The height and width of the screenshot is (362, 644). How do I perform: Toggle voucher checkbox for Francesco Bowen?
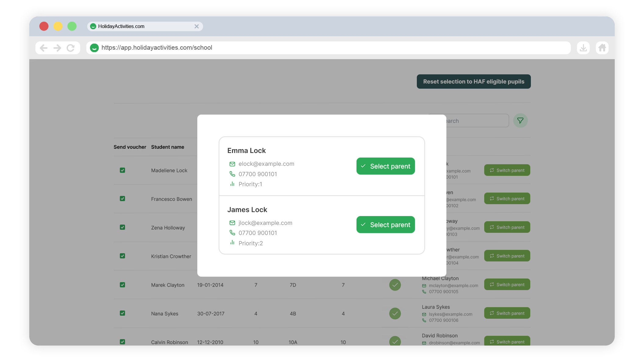pyautogui.click(x=122, y=199)
